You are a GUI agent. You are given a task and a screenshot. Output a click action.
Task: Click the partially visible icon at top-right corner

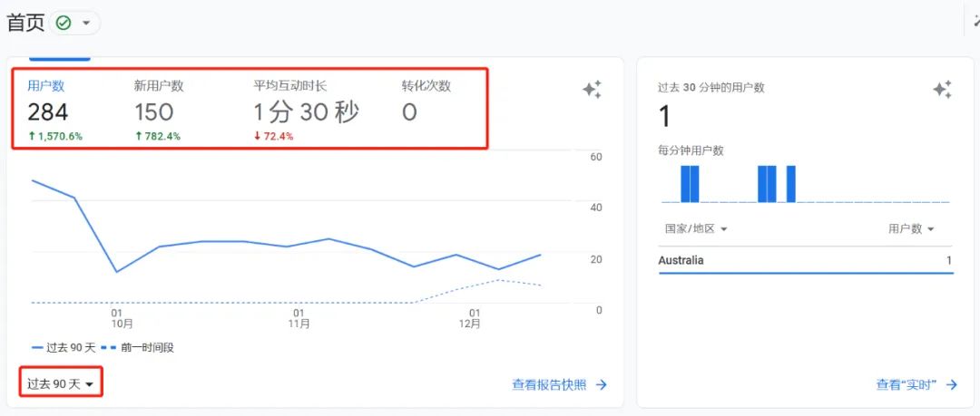(x=975, y=22)
